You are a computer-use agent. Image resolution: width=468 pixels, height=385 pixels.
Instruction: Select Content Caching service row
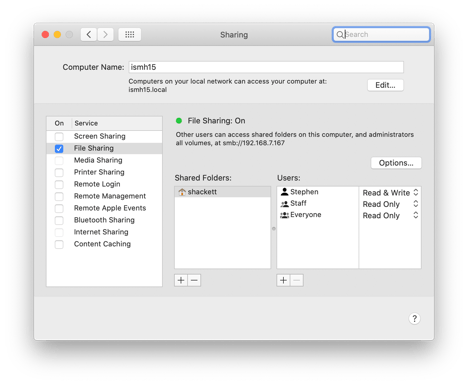coord(104,244)
